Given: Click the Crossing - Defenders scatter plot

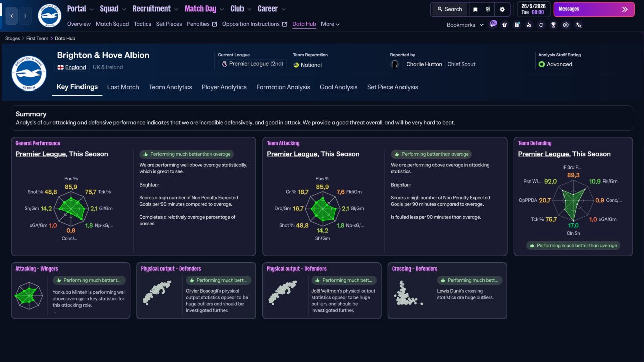Looking at the screenshot, I should click(x=408, y=293).
